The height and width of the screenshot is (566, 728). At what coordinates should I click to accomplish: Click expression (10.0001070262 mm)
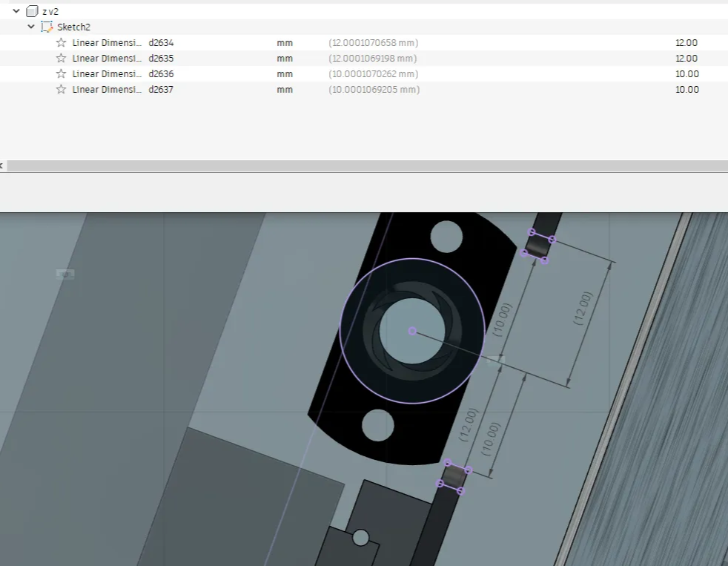click(x=374, y=74)
